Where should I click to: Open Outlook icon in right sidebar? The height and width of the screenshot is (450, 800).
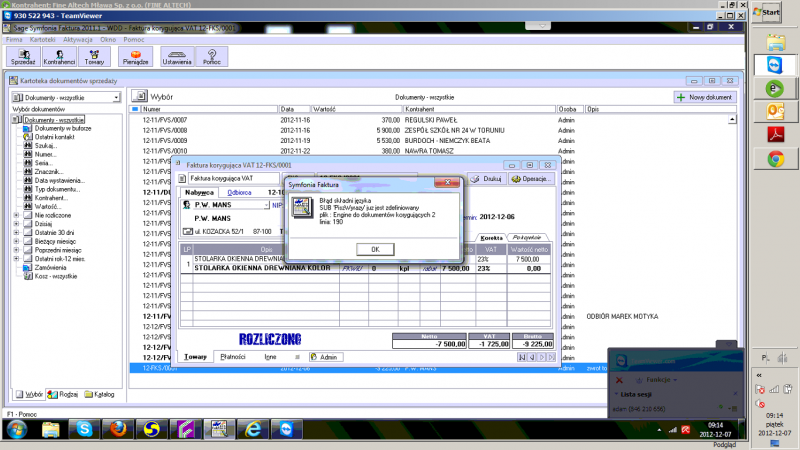(776, 111)
